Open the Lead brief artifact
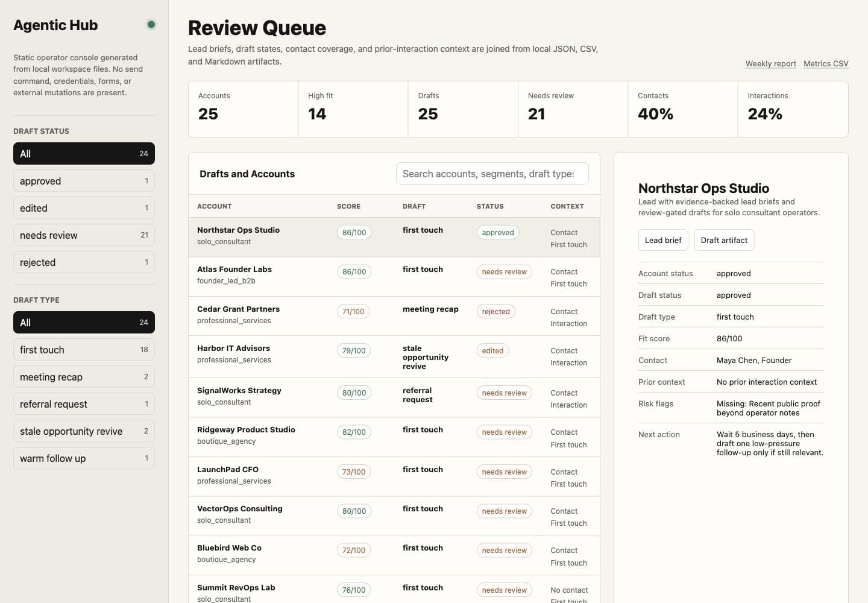Viewport: 868px width, 603px height. 663,240
